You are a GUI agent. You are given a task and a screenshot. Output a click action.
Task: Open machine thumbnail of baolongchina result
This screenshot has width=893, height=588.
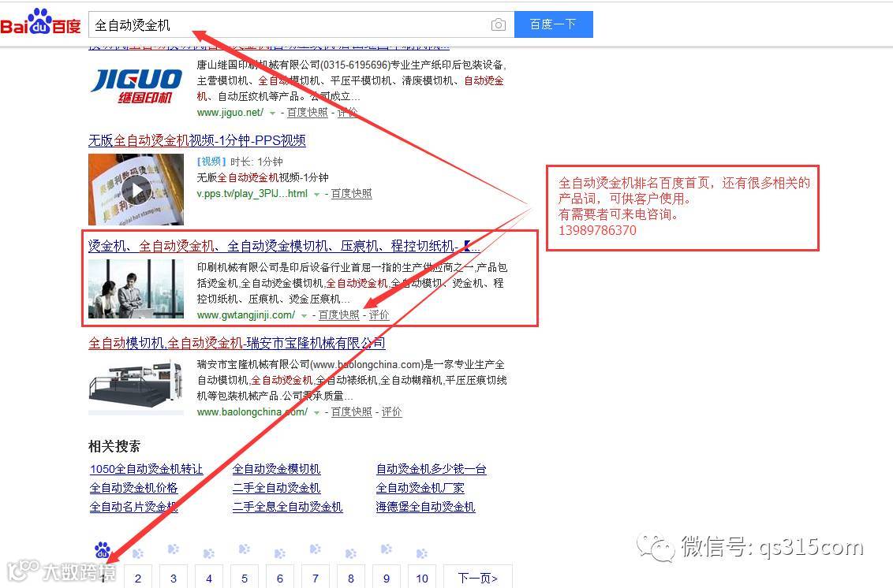click(x=136, y=386)
